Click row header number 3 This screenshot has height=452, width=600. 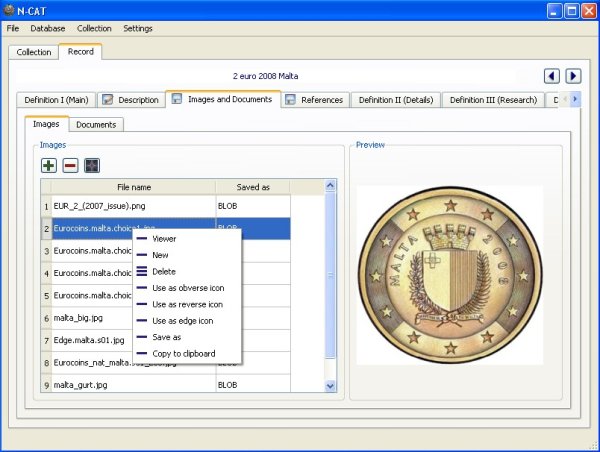pyautogui.click(x=46, y=251)
